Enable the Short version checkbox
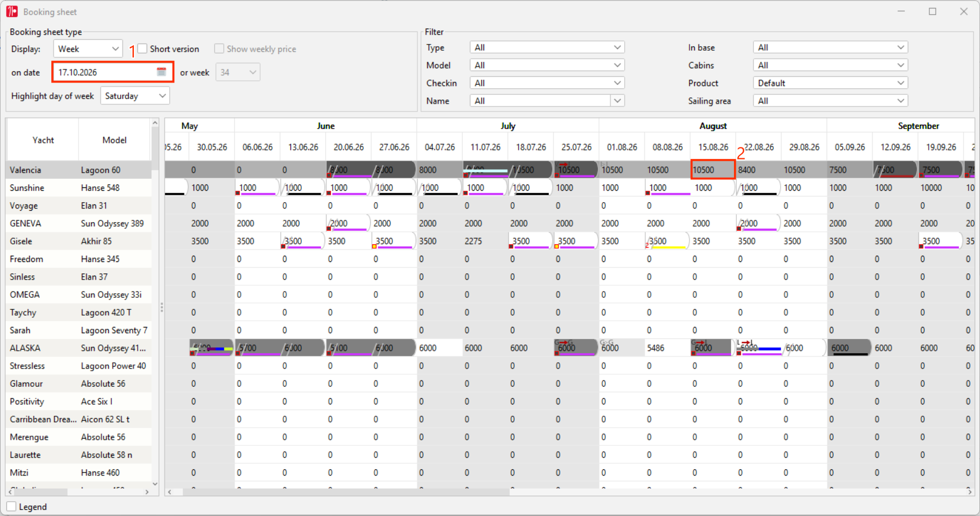 pyautogui.click(x=142, y=48)
